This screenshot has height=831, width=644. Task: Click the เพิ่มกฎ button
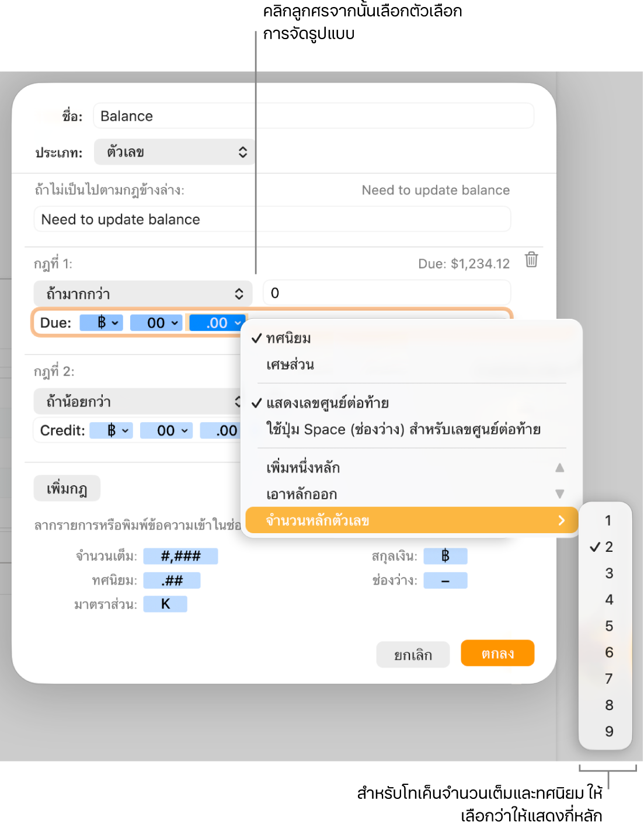(67, 488)
